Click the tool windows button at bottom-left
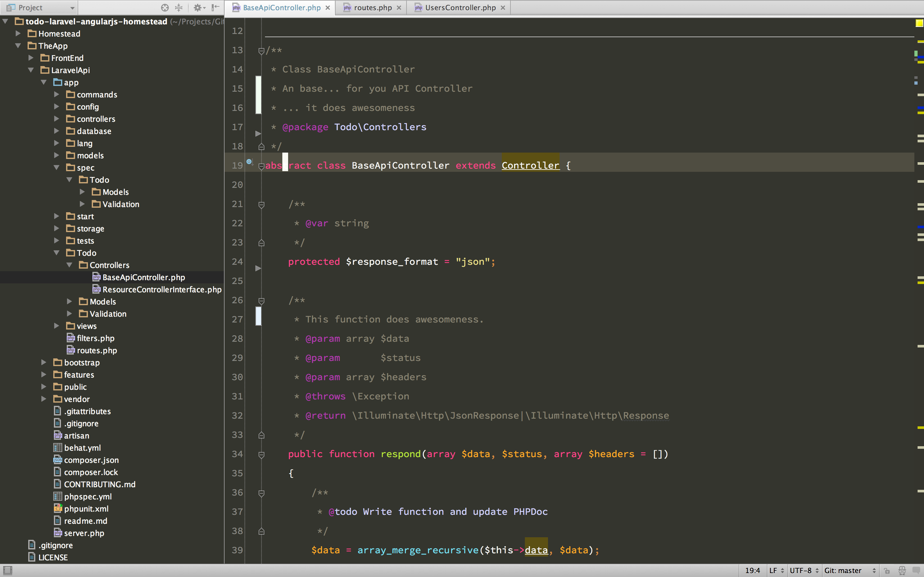This screenshot has width=924, height=577. (7, 570)
